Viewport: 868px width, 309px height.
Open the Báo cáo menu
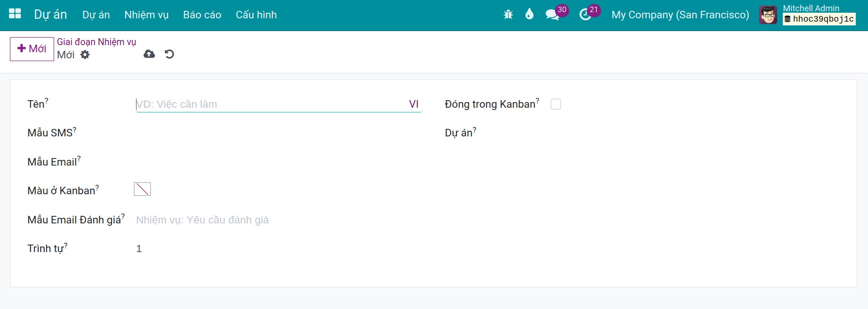(x=202, y=15)
